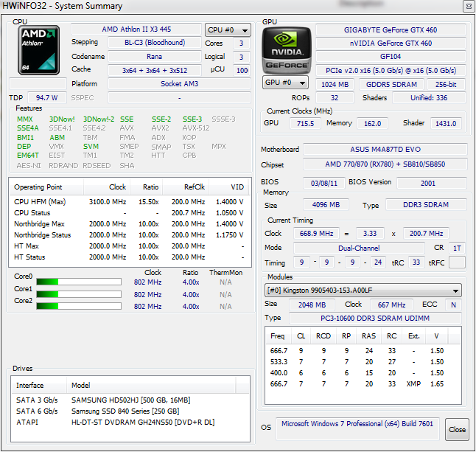Click the Unified: 336 shaders field
The width and height of the screenshot is (476, 452).
(429, 98)
